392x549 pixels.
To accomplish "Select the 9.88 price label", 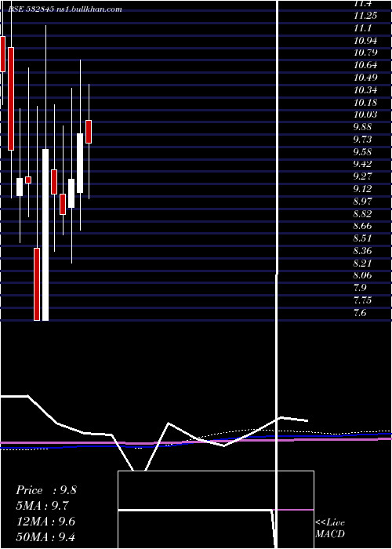I will click(x=362, y=127).
